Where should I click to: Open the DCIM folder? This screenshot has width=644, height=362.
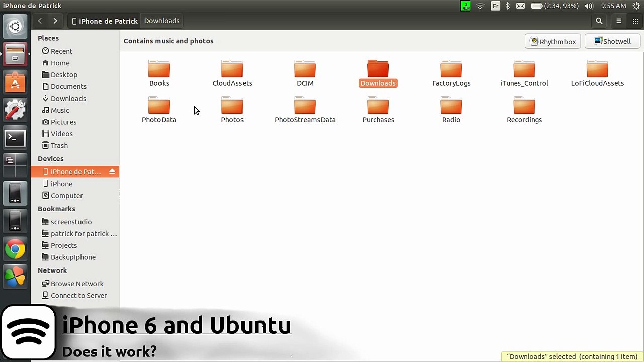[305, 73]
